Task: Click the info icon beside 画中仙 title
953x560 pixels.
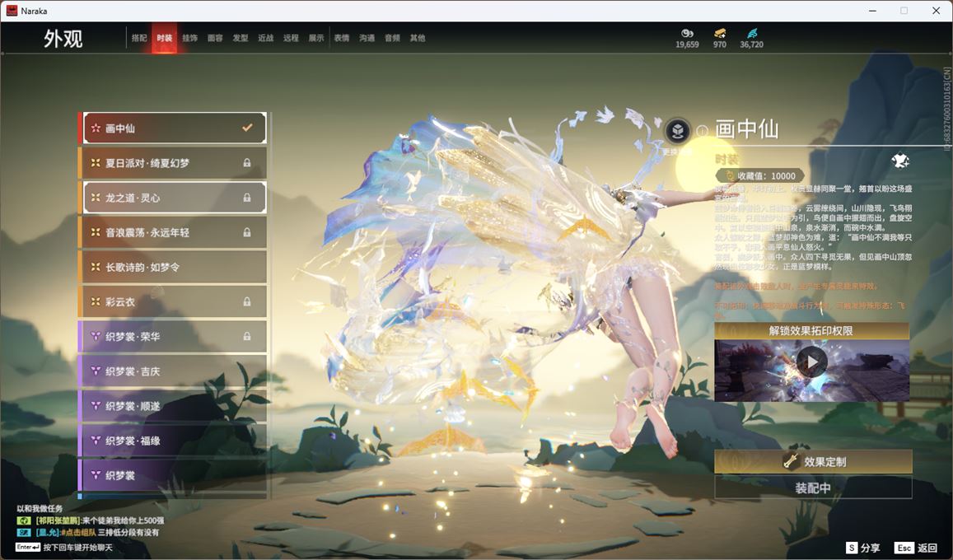Action: [x=702, y=131]
